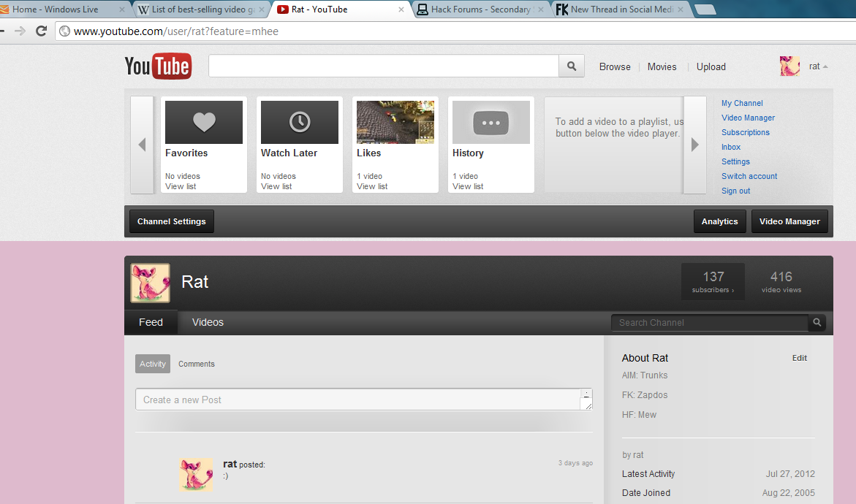Screen dimensions: 856x504
Task: Open the Inbox link
Action: pos(731,148)
